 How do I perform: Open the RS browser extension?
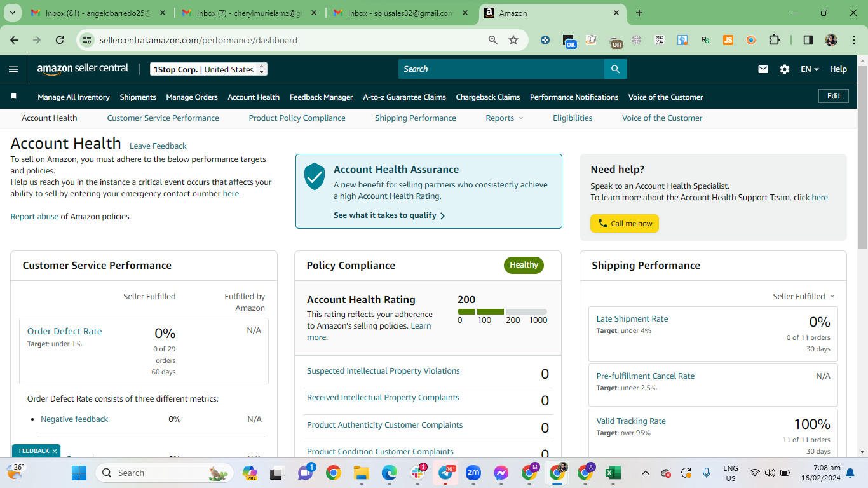[705, 40]
